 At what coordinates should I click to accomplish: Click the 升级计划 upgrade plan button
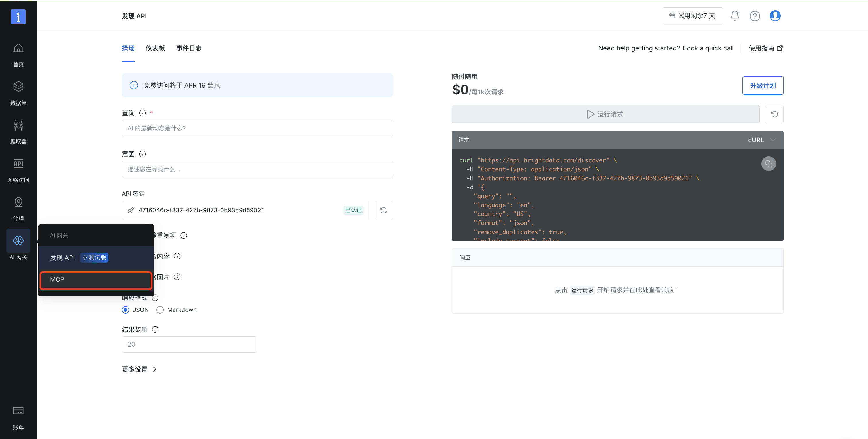tap(763, 86)
